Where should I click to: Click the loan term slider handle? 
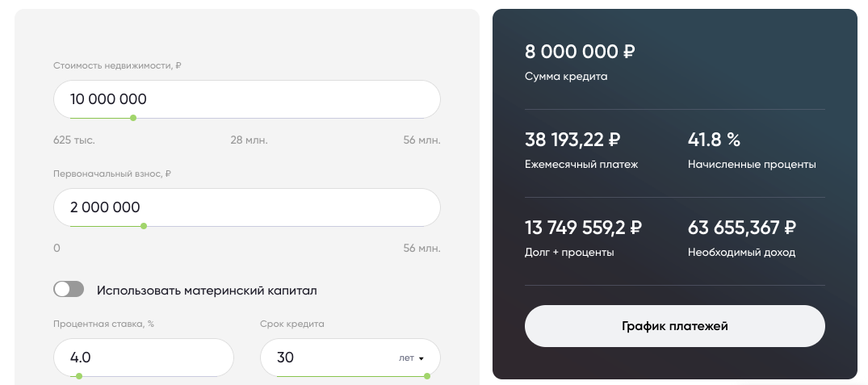click(427, 375)
